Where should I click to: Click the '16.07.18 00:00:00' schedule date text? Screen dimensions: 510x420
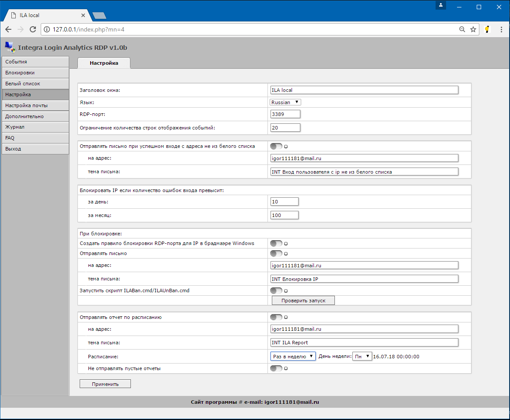pyautogui.click(x=396, y=357)
